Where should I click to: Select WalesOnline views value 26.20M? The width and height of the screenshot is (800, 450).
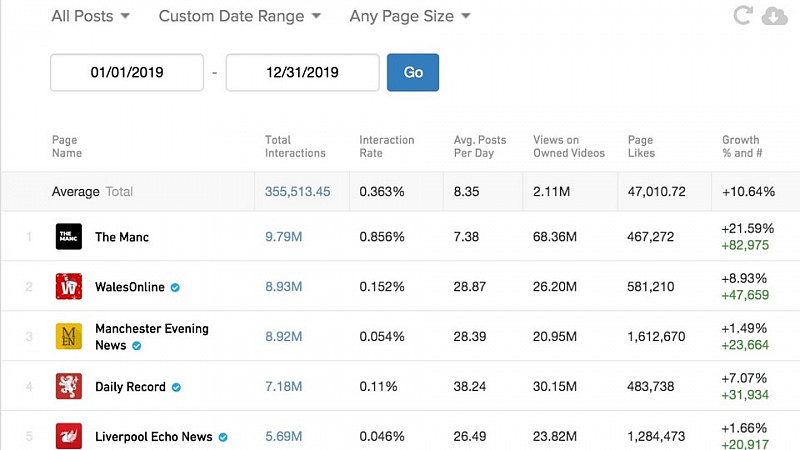click(x=555, y=287)
